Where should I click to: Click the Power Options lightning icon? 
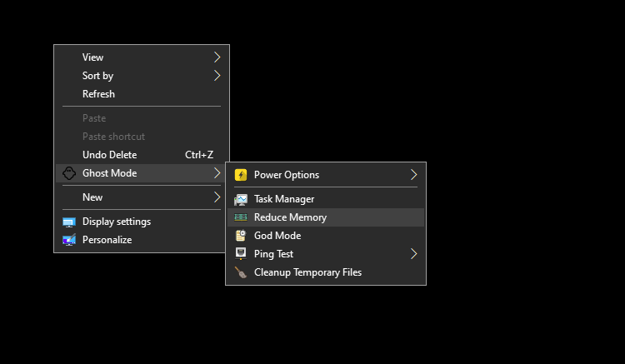click(x=241, y=175)
